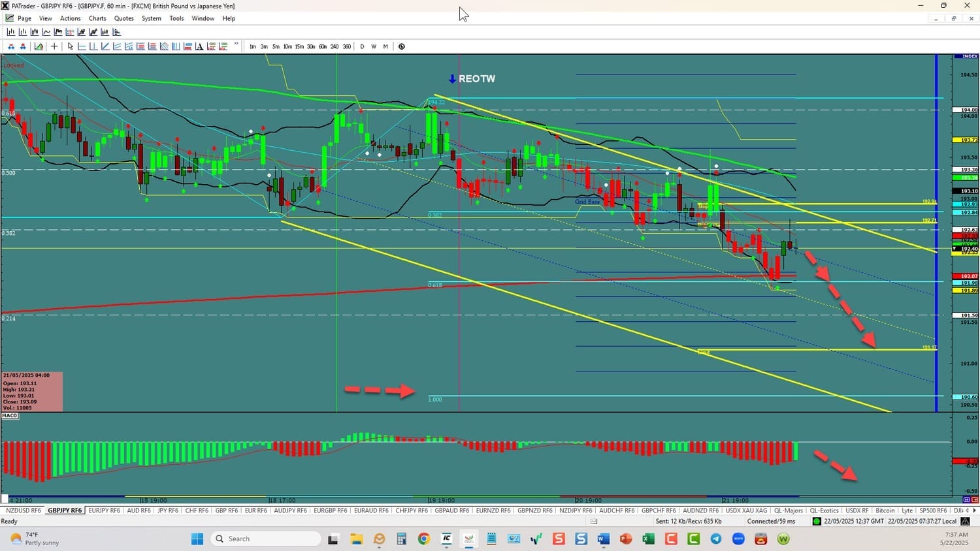Select the arrow pointer tool
980x551 pixels.
click(x=71, y=46)
